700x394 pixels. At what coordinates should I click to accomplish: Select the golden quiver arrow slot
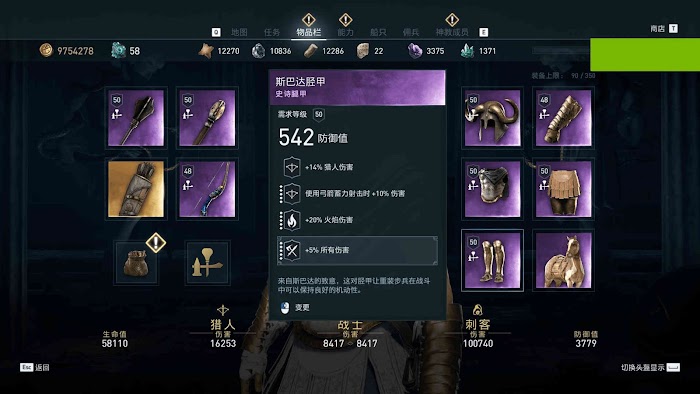[x=136, y=189]
